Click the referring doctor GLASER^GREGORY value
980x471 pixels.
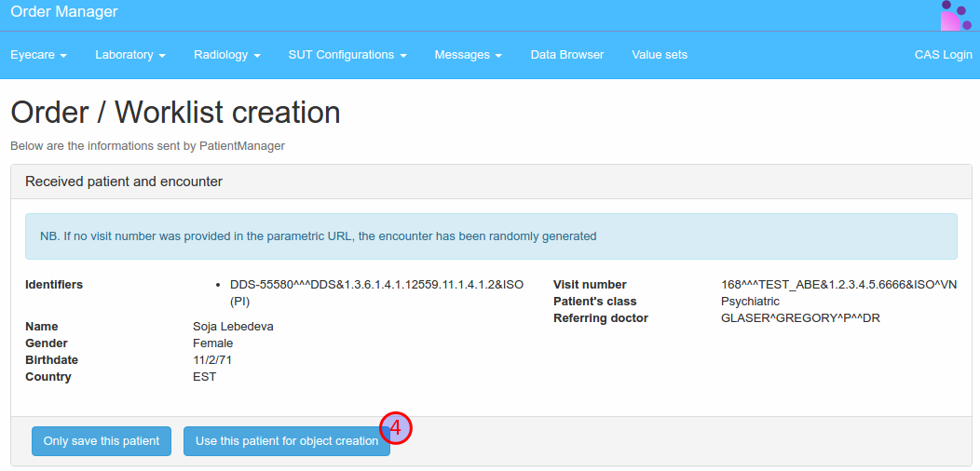click(800, 318)
